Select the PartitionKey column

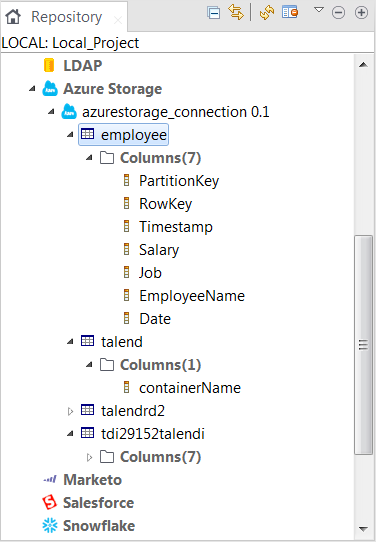[179, 181]
